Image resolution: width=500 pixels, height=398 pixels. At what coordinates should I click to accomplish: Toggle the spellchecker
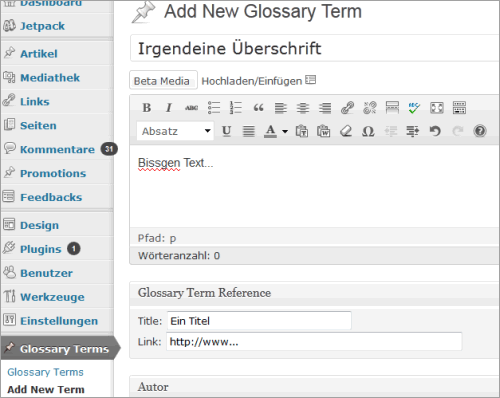pos(414,108)
